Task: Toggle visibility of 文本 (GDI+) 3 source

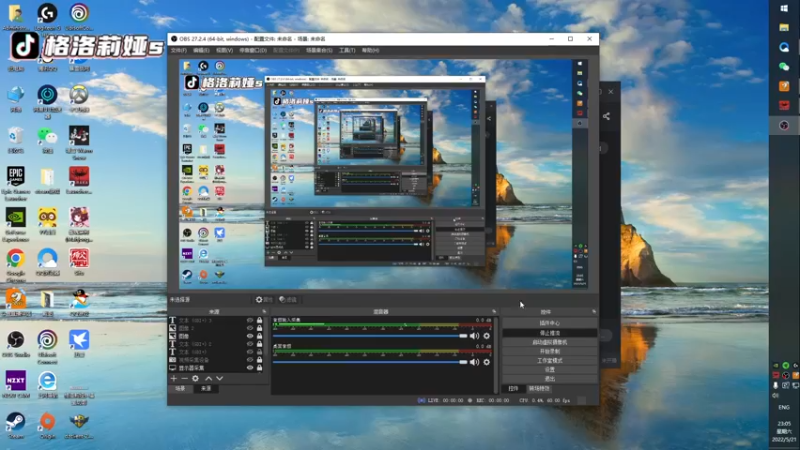Action: click(250, 320)
